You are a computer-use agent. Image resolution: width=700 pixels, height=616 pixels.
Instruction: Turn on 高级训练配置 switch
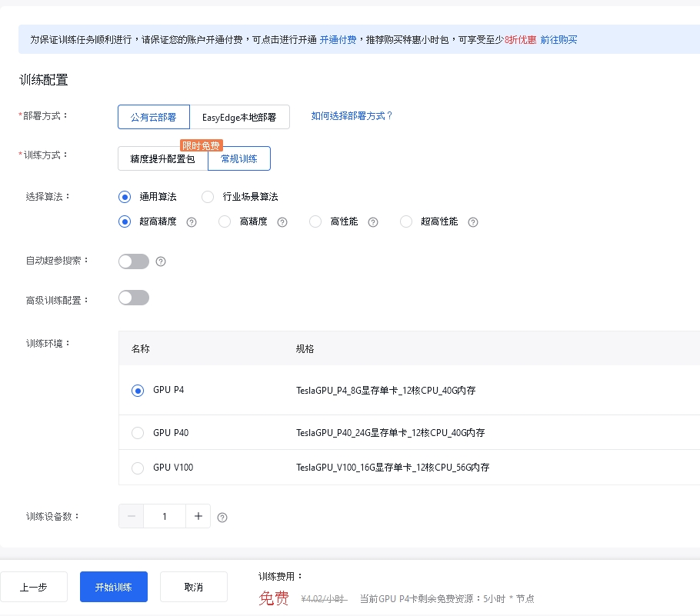coord(134,298)
